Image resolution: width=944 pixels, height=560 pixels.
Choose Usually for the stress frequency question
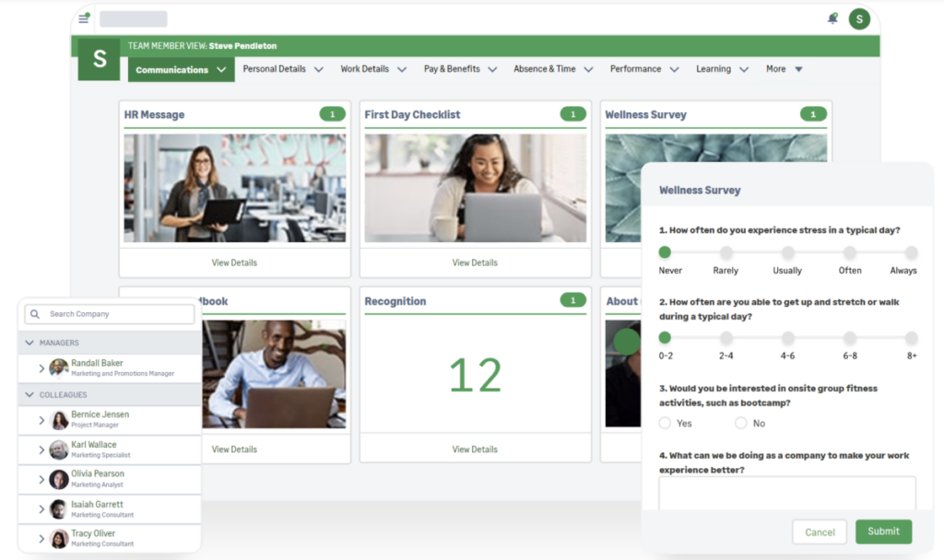tap(787, 252)
